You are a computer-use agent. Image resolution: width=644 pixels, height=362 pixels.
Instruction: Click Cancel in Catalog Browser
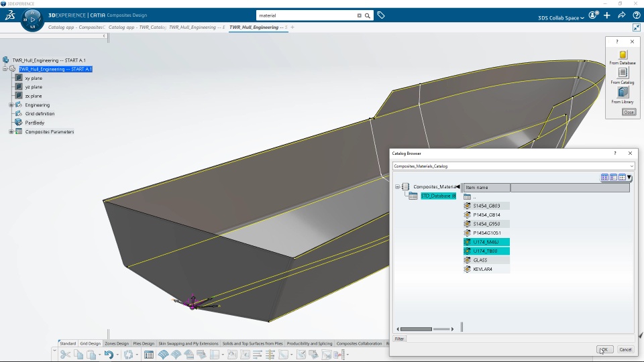[x=625, y=349]
